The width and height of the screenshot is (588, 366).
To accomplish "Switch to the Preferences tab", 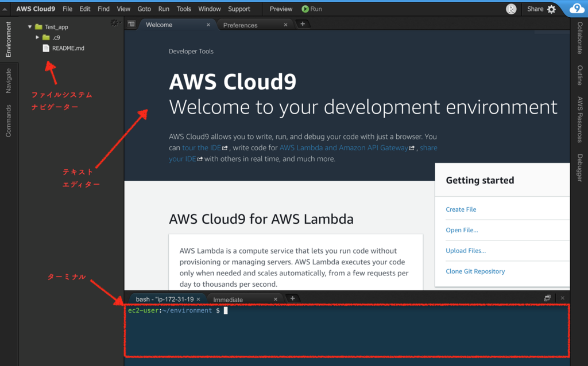I will click(x=241, y=25).
